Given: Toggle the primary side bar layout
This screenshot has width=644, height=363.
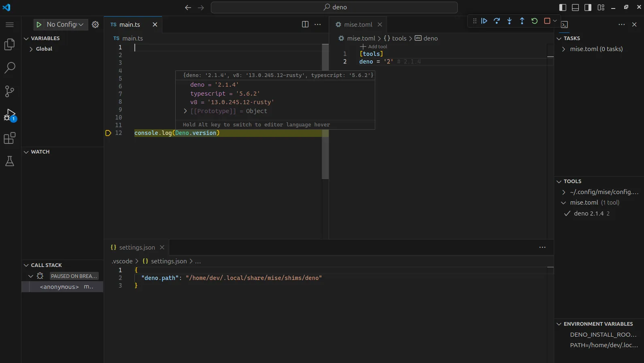Looking at the screenshot, I should (x=563, y=7).
